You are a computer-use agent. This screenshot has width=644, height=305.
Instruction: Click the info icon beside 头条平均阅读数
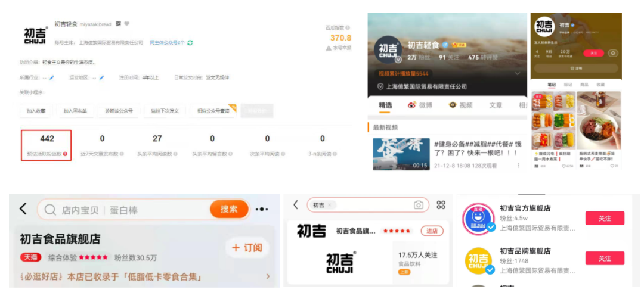(x=175, y=154)
